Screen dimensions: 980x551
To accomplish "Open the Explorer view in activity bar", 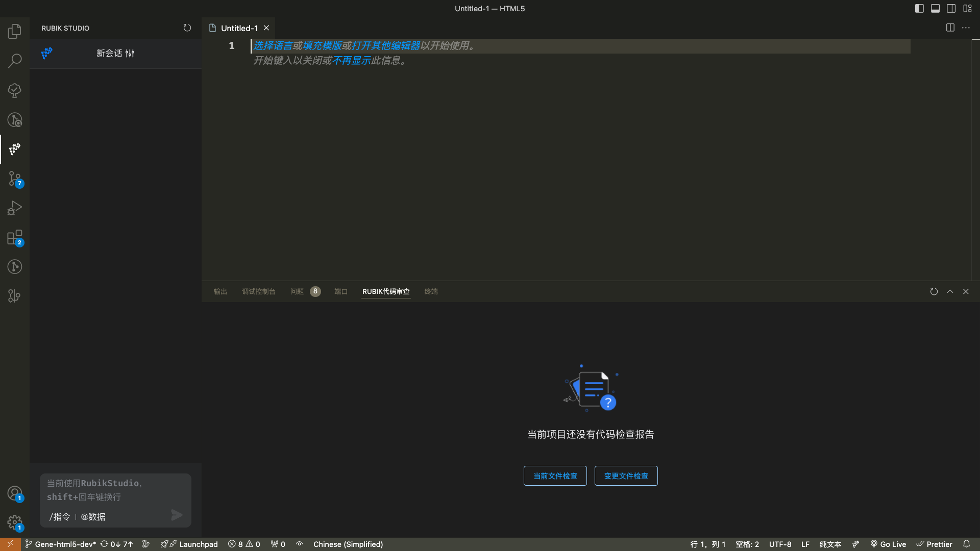I will click(15, 32).
